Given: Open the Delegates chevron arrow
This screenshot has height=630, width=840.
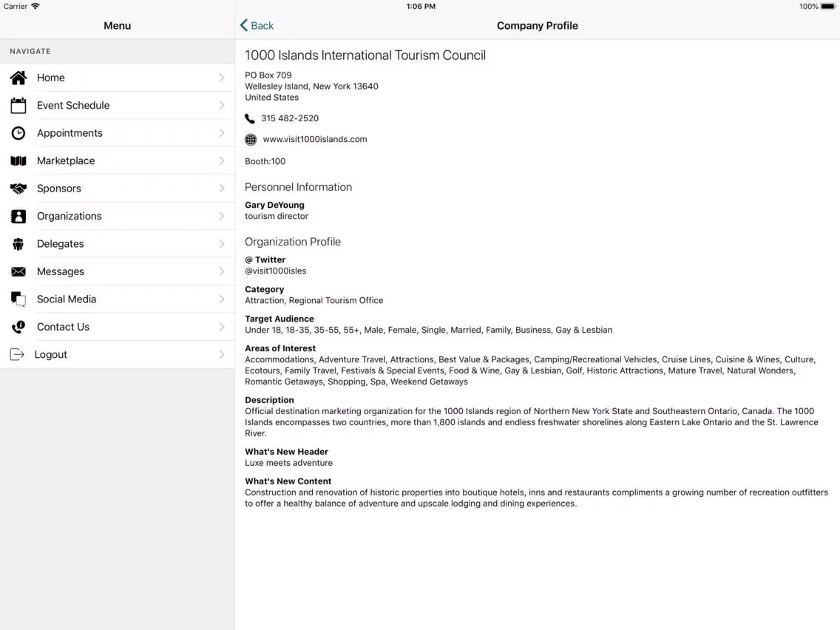Looking at the screenshot, I should coord(221,244).
